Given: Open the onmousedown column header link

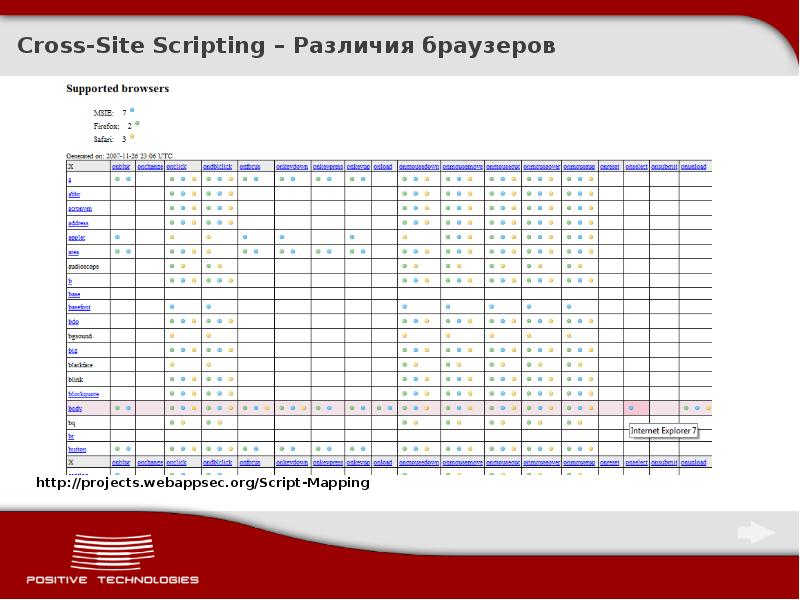Looking at the screenshot, I should (x=419, y=167).
